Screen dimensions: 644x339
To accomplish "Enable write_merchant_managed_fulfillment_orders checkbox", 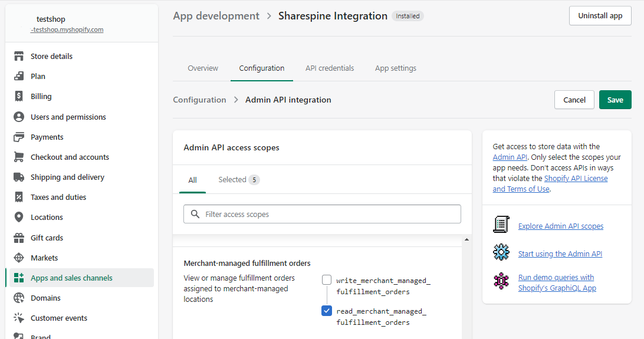I will tap(327, 280).
